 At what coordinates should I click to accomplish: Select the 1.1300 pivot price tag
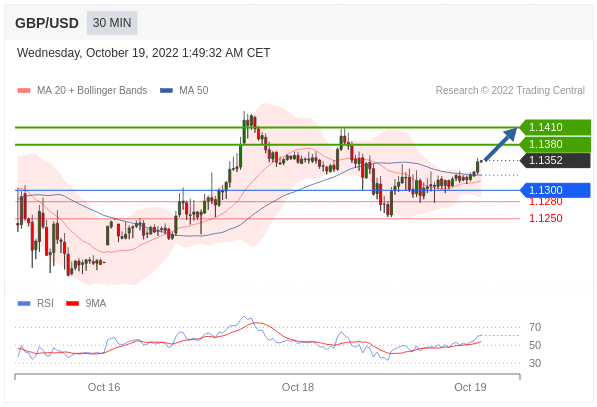[555, 190]
